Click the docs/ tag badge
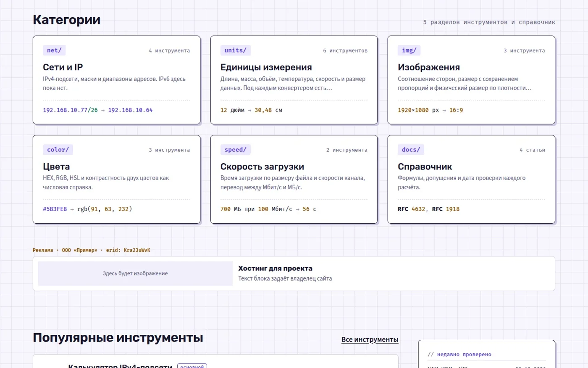The height and width of the screenshot is (368, 588). [x=411, y=150]
